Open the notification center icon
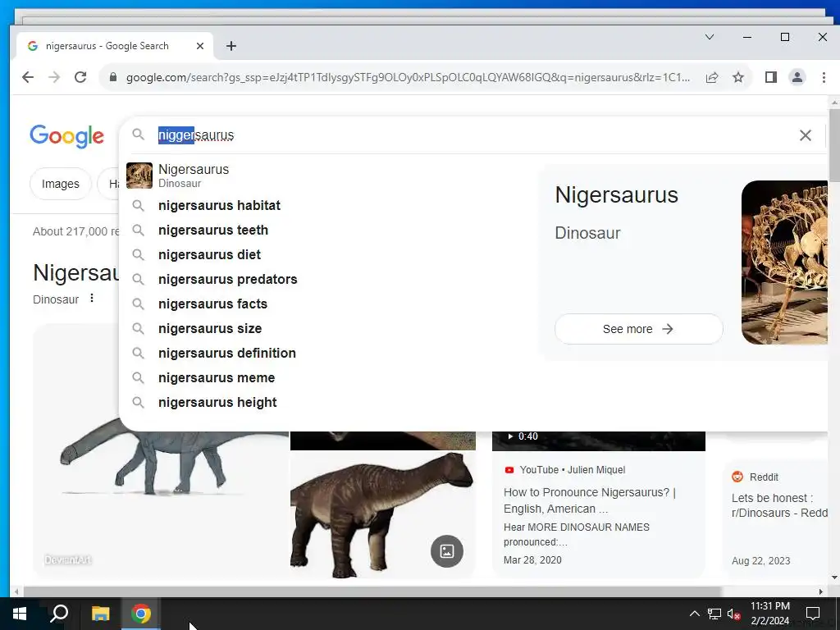Image resolution: width=840 pixels, height=630 pixels. pyautogui.click(x=813, y=614)
